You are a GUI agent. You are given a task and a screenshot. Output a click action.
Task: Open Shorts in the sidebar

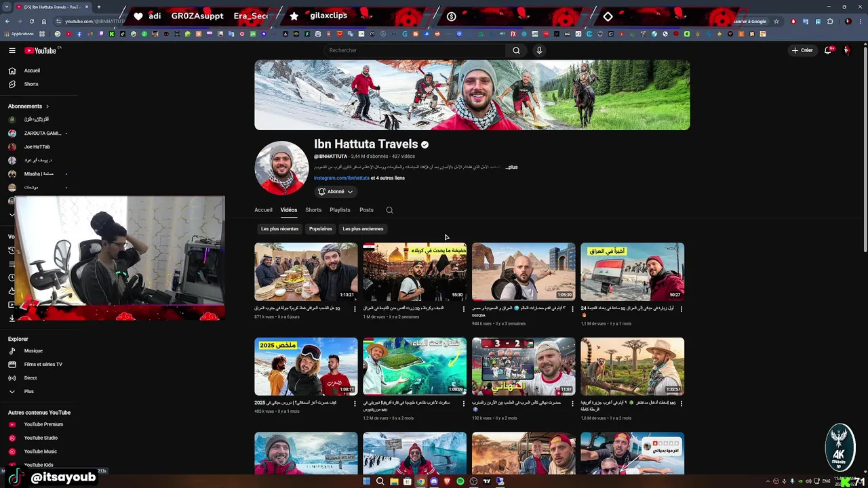point(31,84)
